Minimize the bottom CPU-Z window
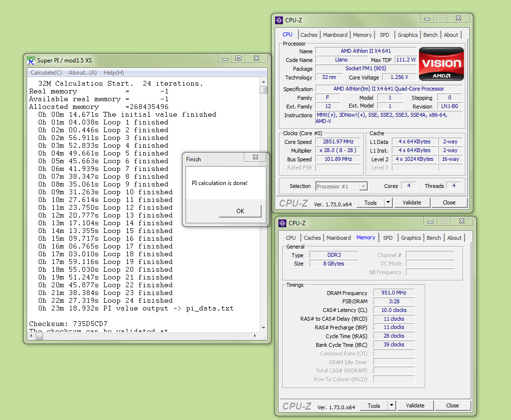 431,221
